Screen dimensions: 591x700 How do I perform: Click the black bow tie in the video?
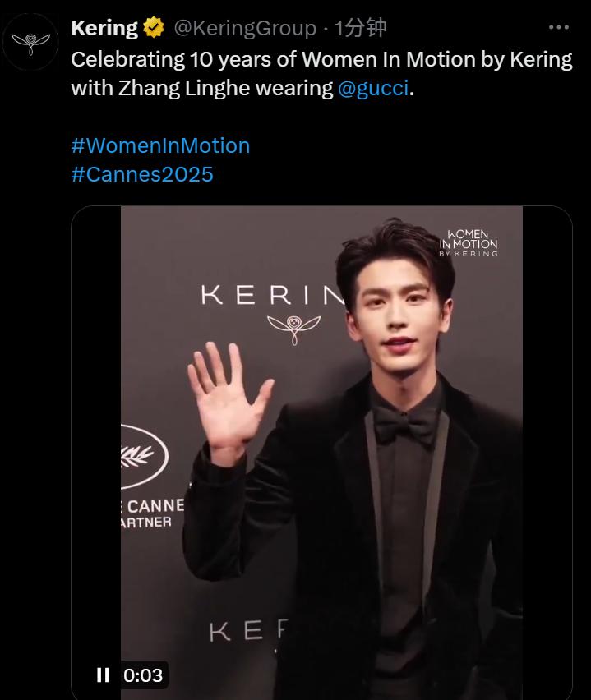tap(404, 426)
